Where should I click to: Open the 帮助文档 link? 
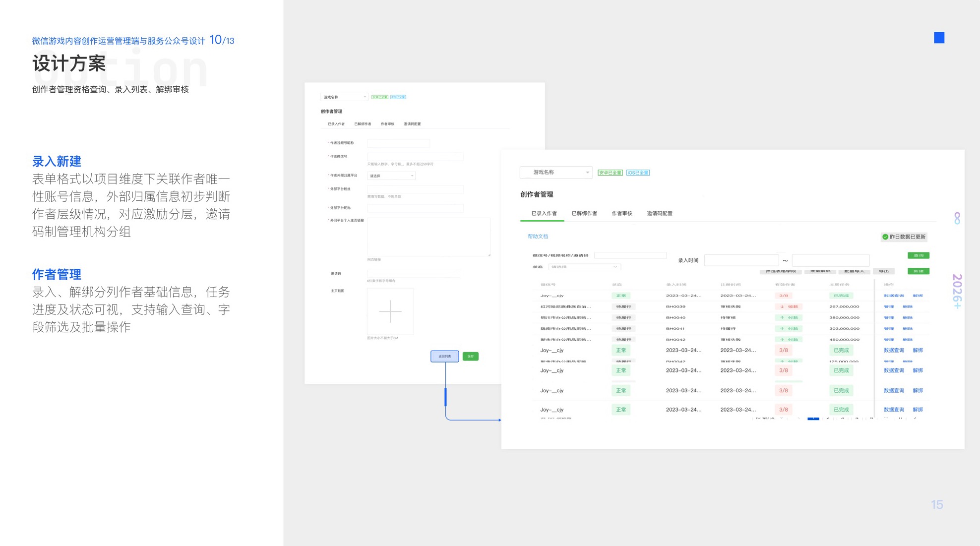[538, 237]
